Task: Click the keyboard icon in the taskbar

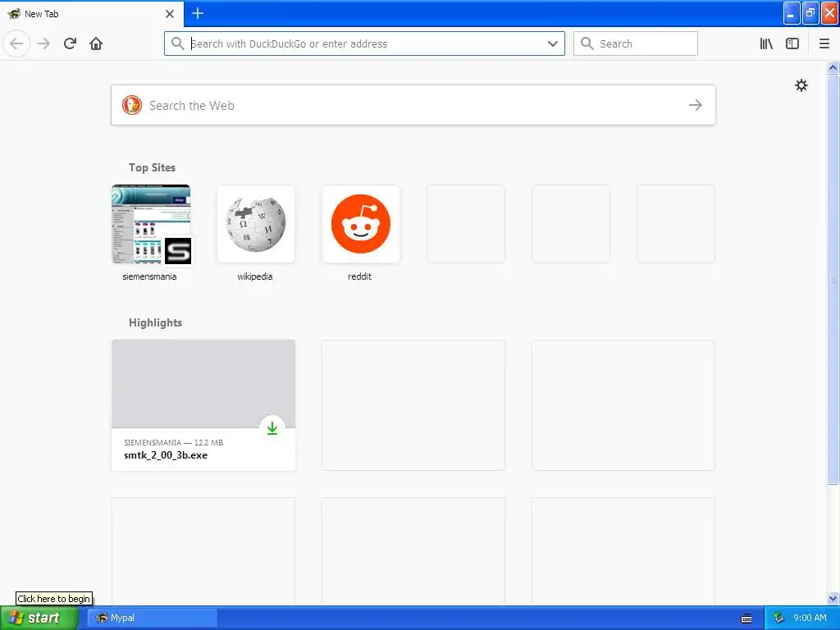Action: (746, 619)
